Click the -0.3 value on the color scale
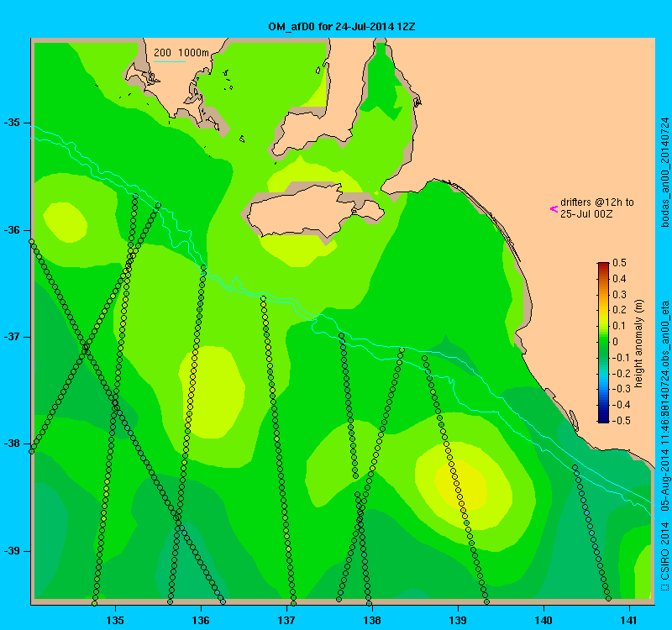The height and width of the screenshot is (630, 672). (621, 389)
